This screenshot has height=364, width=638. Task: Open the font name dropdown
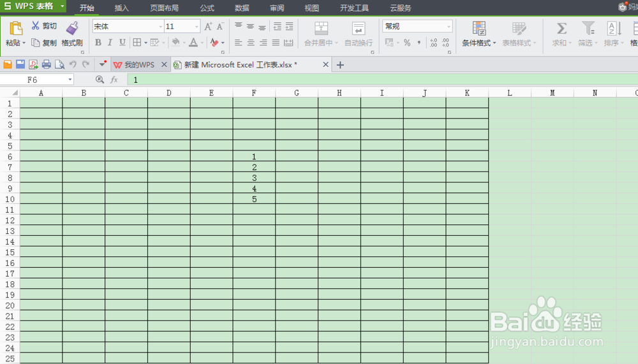coord(160,26)
